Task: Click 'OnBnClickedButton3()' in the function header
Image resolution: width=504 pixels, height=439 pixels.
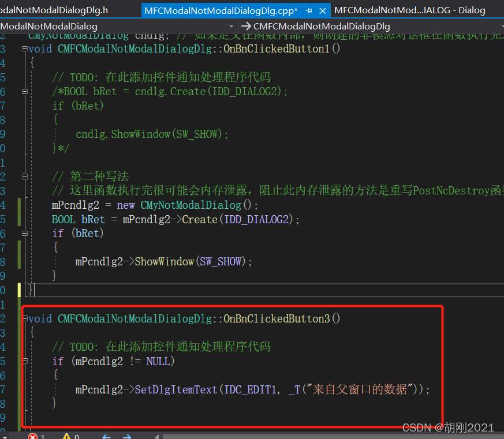Action: tap(282, 318)
